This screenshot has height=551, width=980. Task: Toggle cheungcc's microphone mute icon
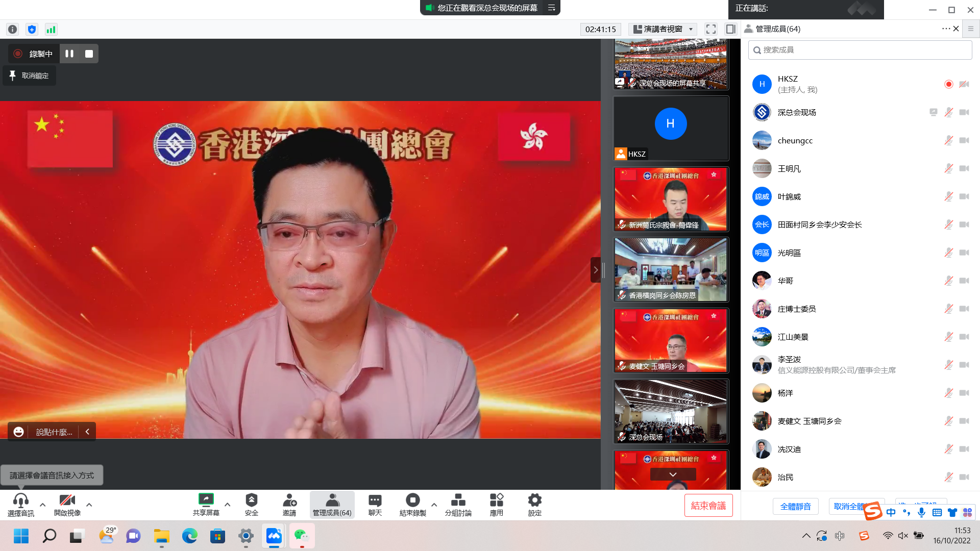[948, 140]
